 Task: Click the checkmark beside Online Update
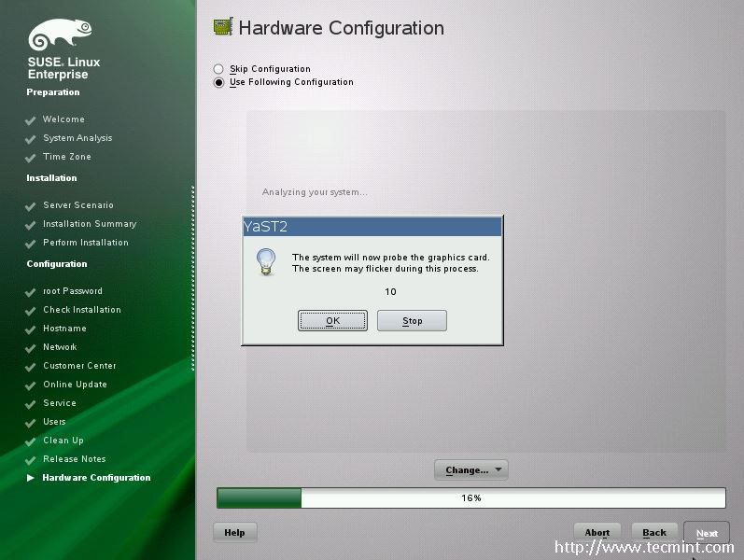click(31, 385)
